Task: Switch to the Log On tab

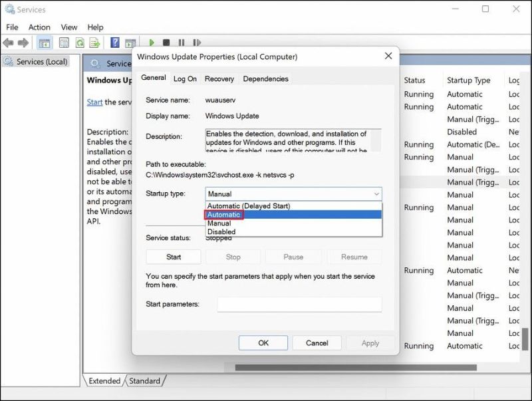Action: point(185,78)
